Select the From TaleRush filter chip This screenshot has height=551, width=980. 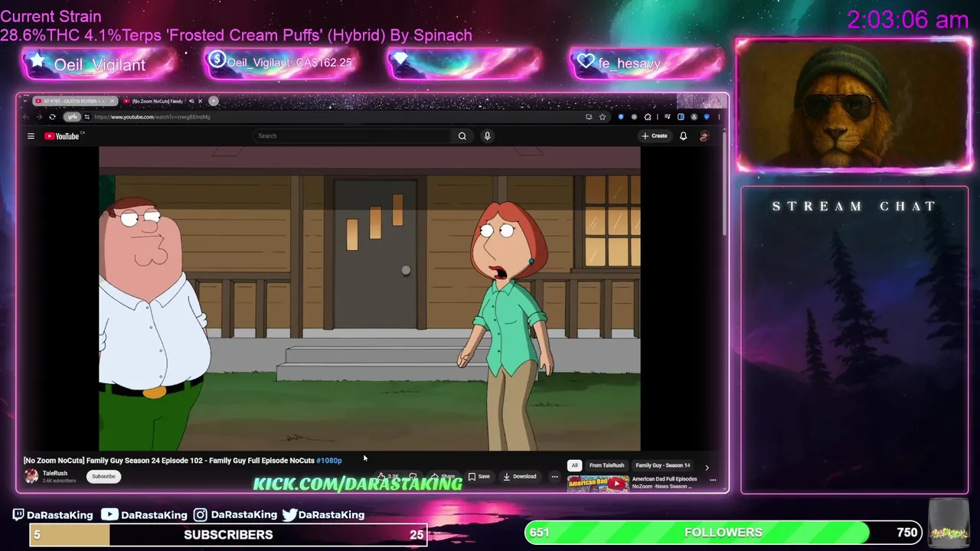[x=606, y=465]
